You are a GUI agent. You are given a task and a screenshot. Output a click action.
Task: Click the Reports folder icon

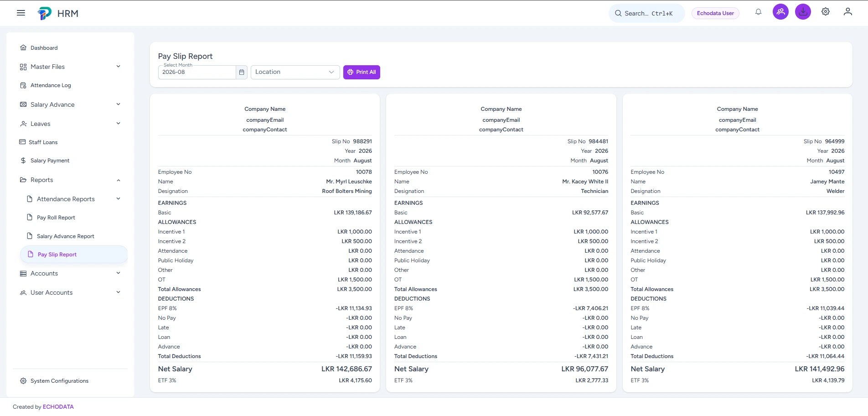tap(23, 180)
